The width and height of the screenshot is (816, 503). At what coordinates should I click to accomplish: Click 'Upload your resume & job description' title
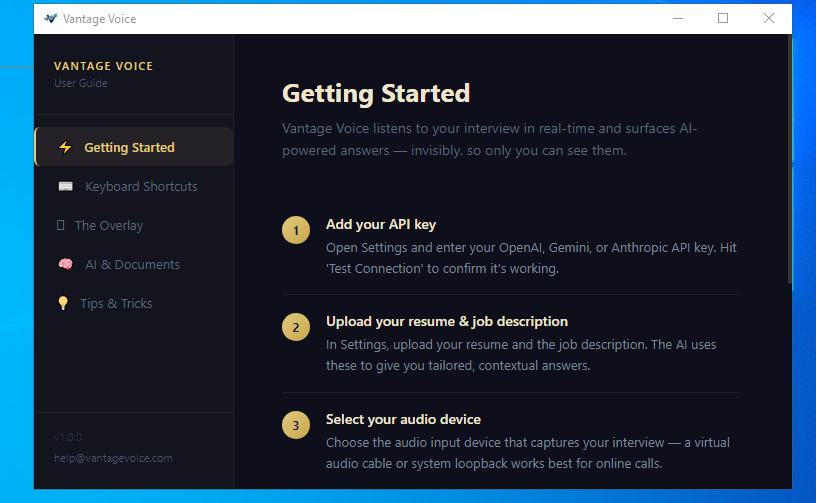click(447, 321)
